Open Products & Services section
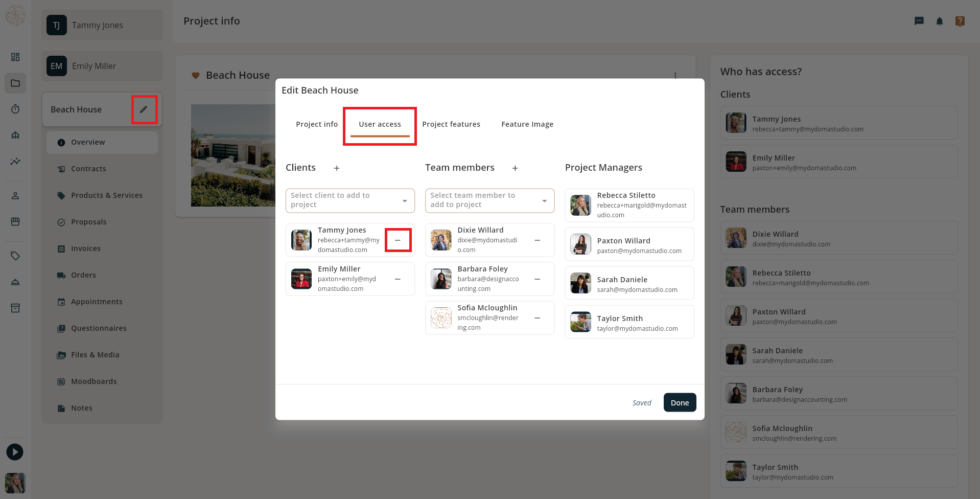The image size is (980, 499). coord(102,195)
